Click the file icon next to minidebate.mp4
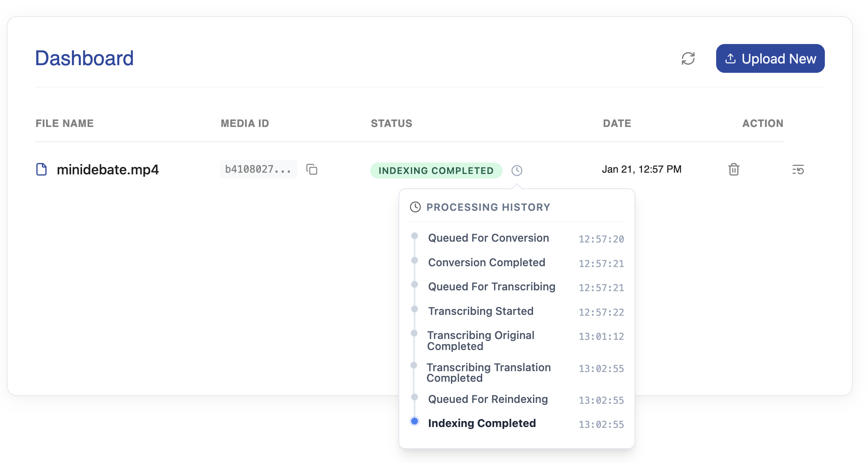 click(42, 169)
